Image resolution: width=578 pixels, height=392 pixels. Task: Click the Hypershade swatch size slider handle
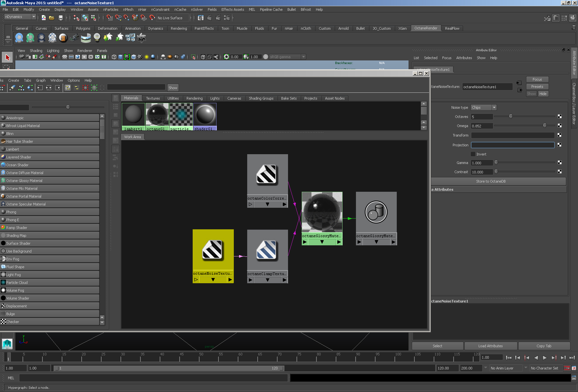[x=68, y=107]
